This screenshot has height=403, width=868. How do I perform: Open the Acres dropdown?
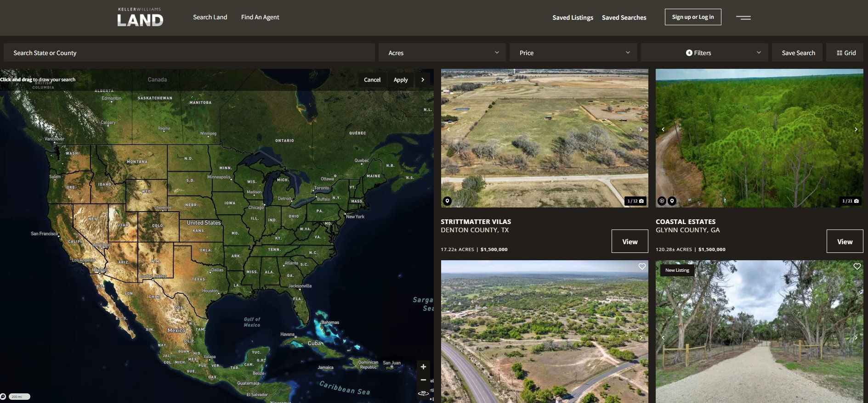[442, 53]
